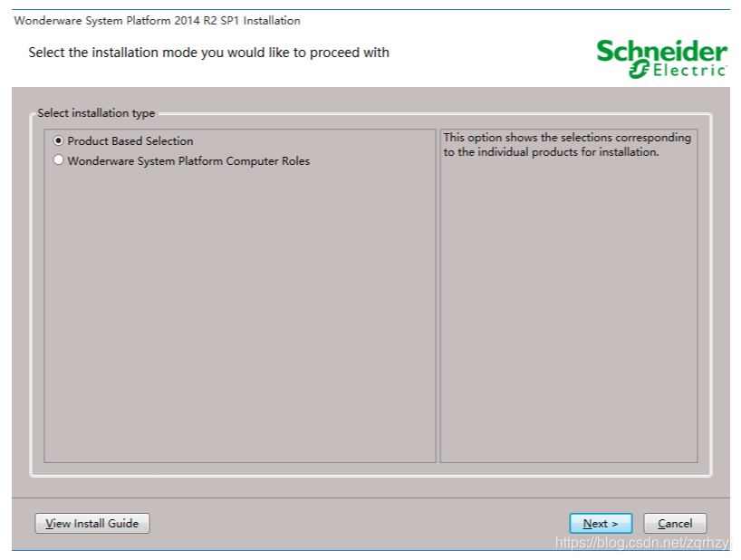Proceed with the Next button

click(601, 523)
